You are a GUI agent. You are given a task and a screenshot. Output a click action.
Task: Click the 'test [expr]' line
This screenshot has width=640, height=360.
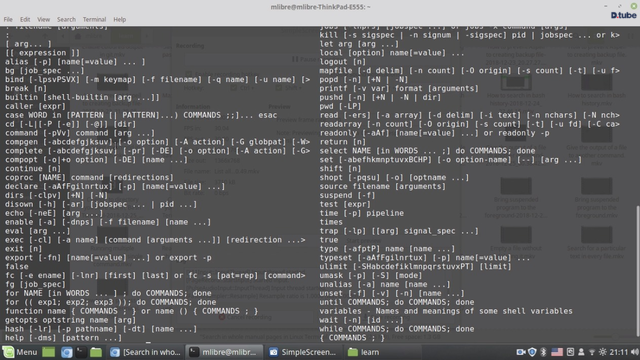[x=345, y=204]
